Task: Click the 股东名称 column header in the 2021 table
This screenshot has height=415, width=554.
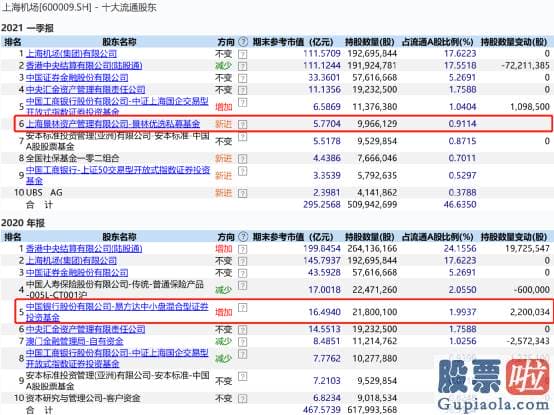Action: pos(119,42)
